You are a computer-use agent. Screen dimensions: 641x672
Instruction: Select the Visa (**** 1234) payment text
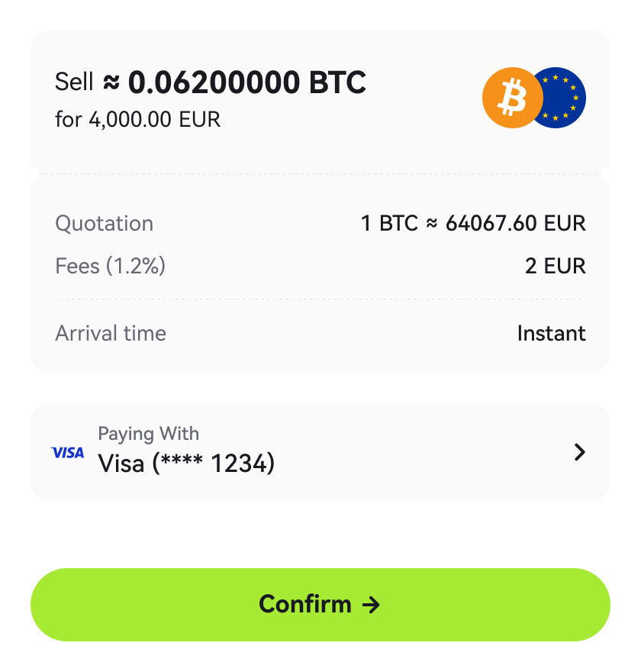[x=186, y=464]
